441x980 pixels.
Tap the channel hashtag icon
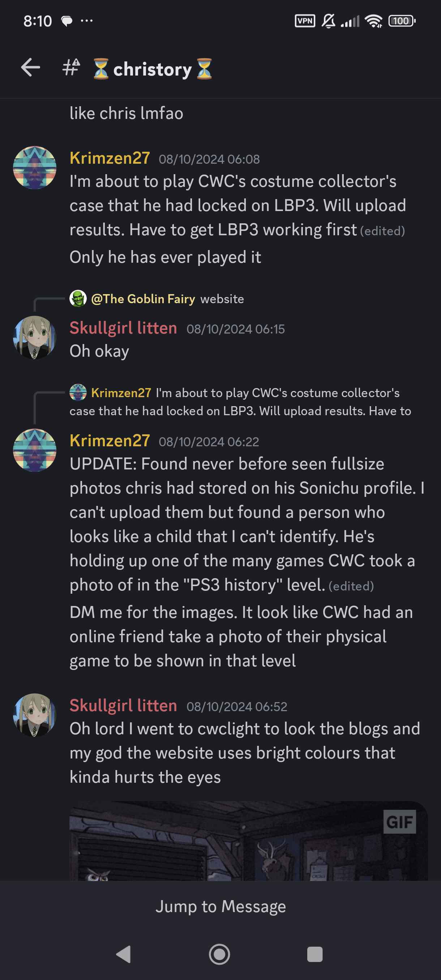(x=71, y=68)
